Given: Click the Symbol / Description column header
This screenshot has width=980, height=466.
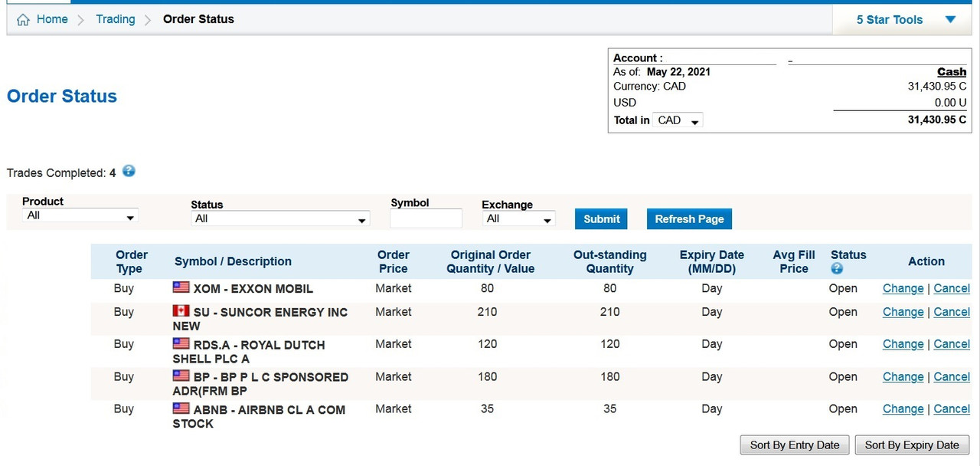Looking at the screenshot, I should pos(233,261).
